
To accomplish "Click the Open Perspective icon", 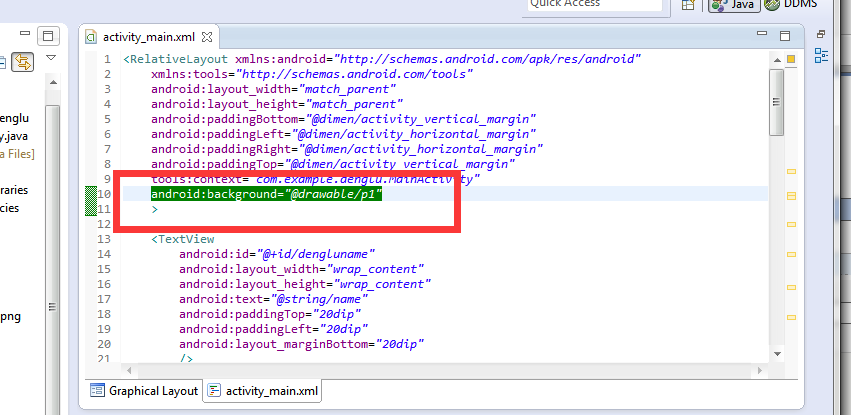I will click(x=688, y=4).
